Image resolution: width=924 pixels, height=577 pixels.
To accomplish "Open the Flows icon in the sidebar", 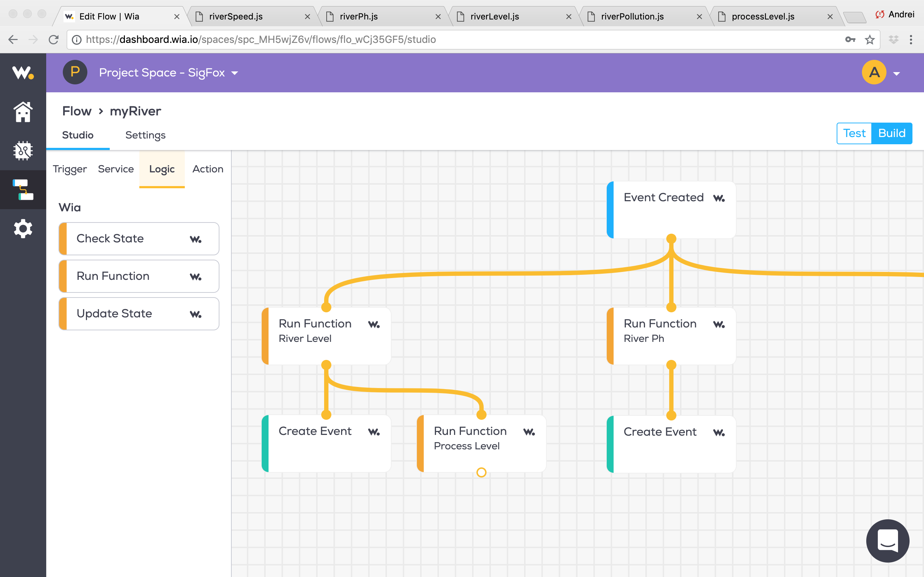I will pos(22,190).
